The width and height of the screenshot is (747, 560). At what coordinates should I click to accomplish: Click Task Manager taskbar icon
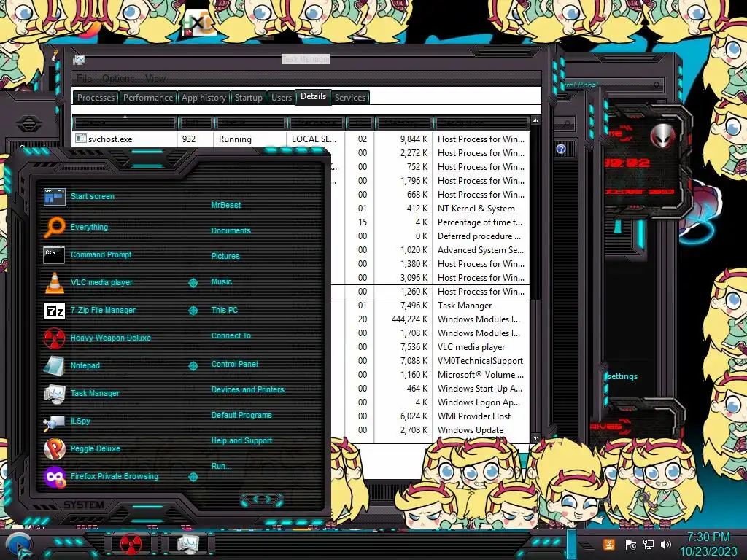click(x=187, y=543)
